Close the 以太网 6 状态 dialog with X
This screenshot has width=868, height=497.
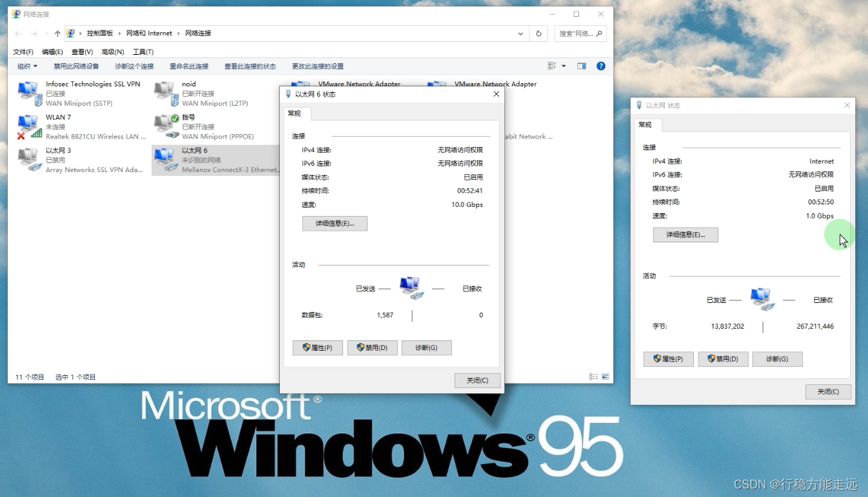click(496, 94)
